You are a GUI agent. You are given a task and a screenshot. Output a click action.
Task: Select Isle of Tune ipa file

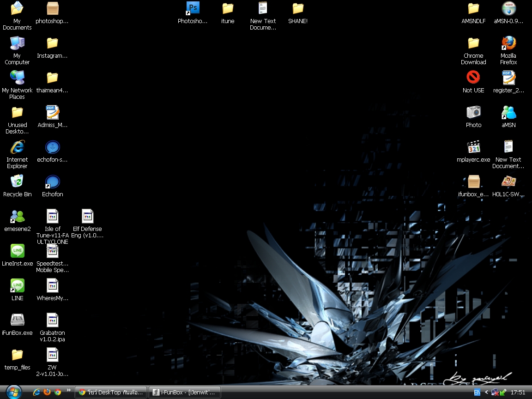click(x=52, y=216)
